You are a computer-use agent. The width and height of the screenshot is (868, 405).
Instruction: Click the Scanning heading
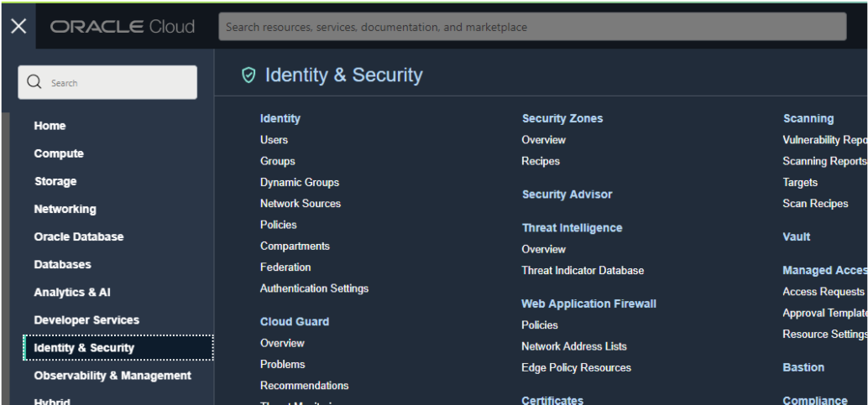(808, 118)
